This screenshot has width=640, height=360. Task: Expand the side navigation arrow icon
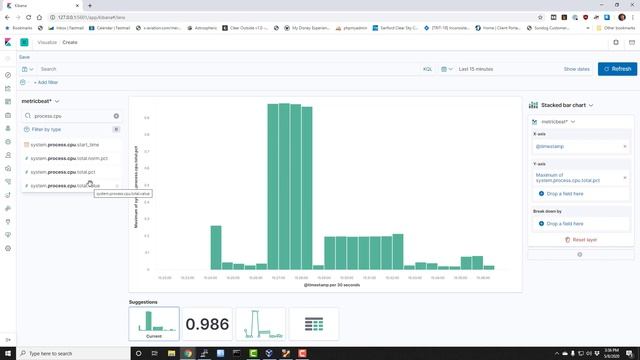point(8,340)
